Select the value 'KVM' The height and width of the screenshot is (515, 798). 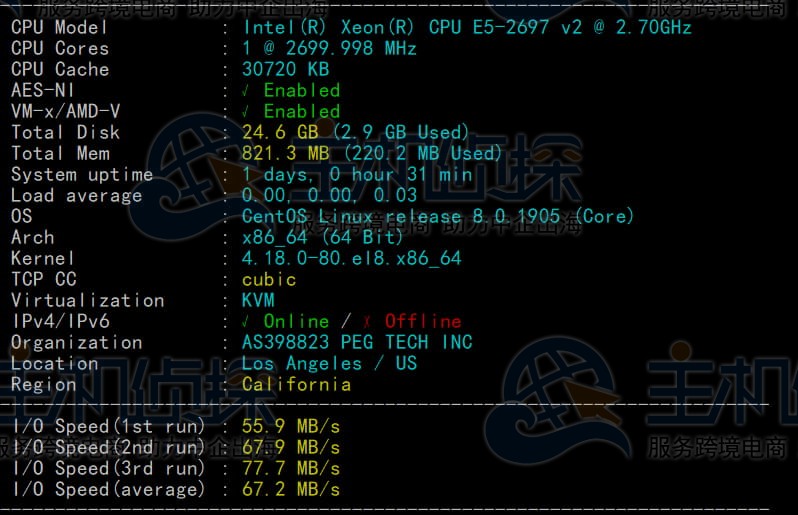[x=258, y=300]
